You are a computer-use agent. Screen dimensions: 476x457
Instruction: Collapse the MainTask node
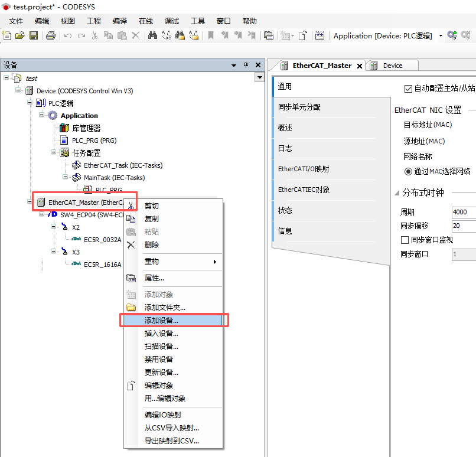65,177
